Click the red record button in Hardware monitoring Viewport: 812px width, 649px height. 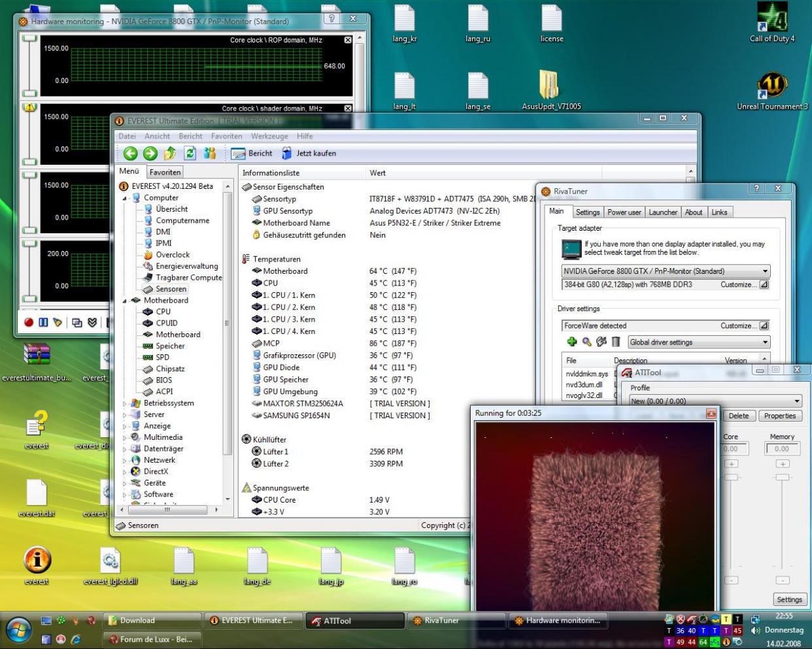pos(29,322)
